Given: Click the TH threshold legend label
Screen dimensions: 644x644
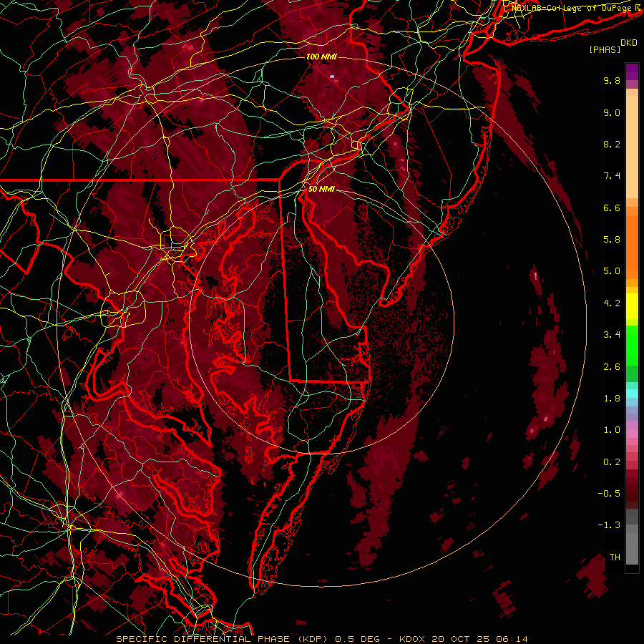Looking at the screenshot, I should (615, 557).
